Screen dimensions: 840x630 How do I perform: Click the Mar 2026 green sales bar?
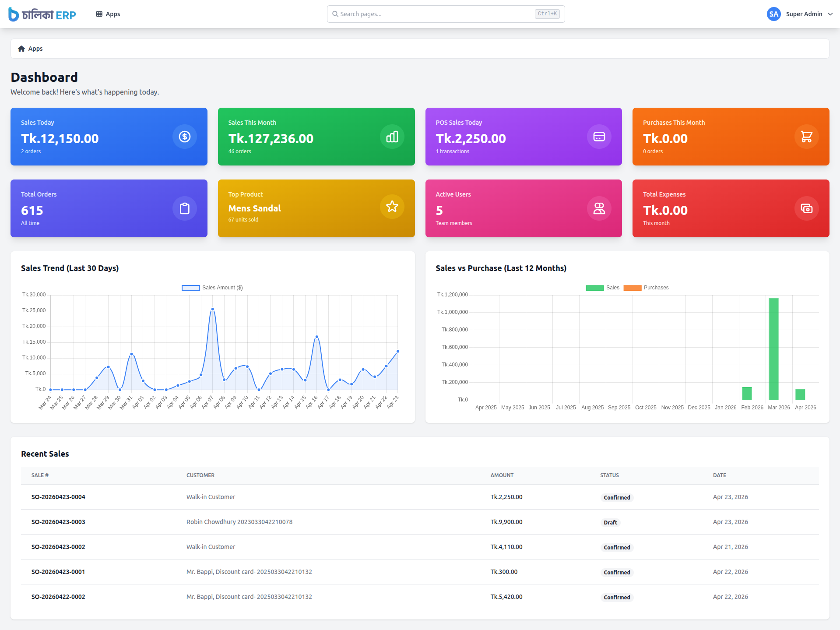tap(773, 348)
